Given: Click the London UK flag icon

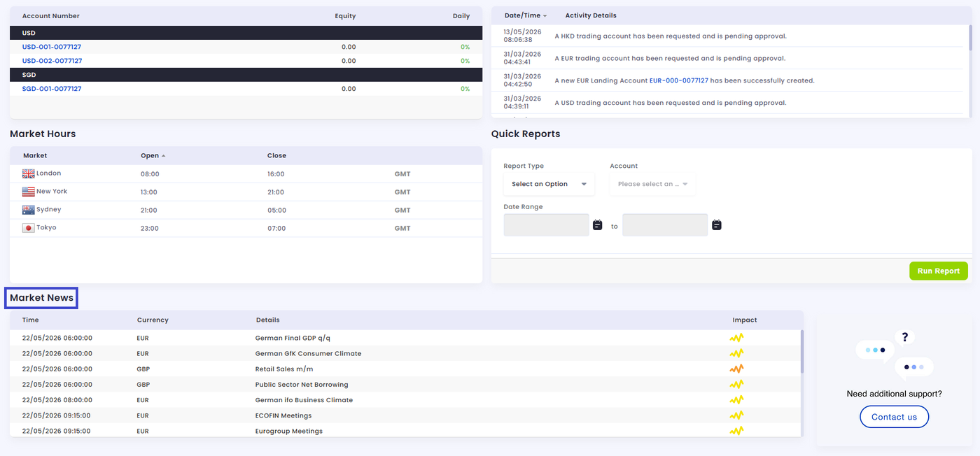Looking at the screenshot, I should coord(28,173).
